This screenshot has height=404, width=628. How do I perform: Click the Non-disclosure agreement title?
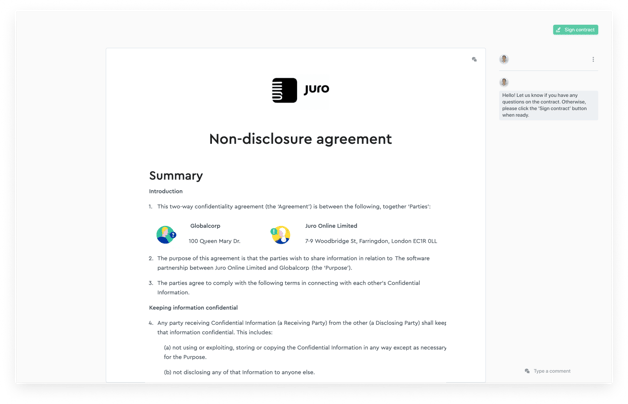300,139
